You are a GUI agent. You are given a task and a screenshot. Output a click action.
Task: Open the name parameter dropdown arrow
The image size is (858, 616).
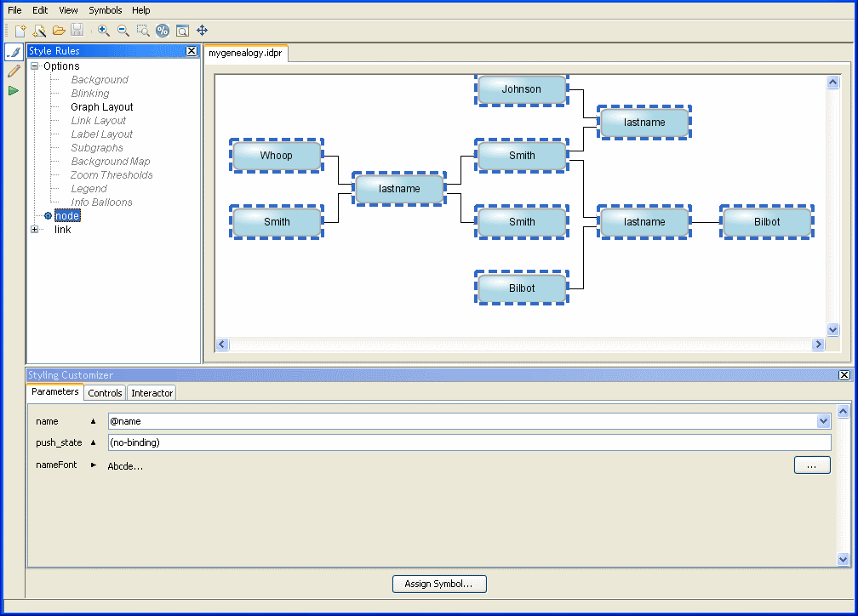coord(823,421)
